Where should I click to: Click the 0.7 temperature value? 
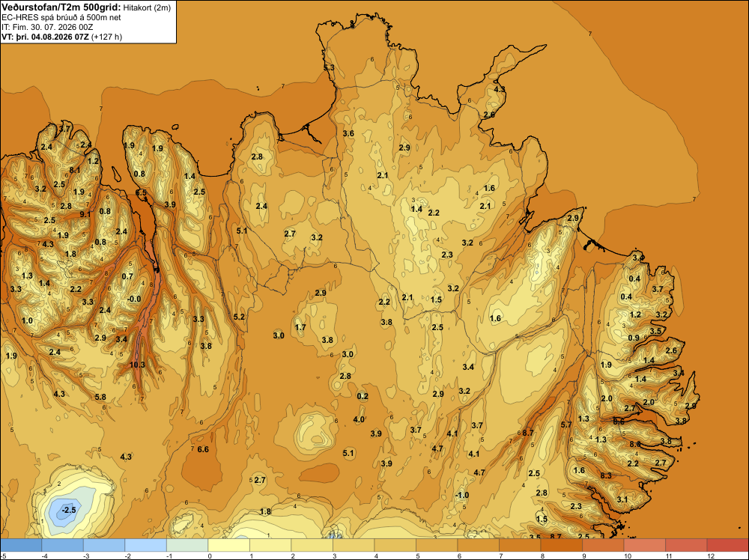coord(127,276)
